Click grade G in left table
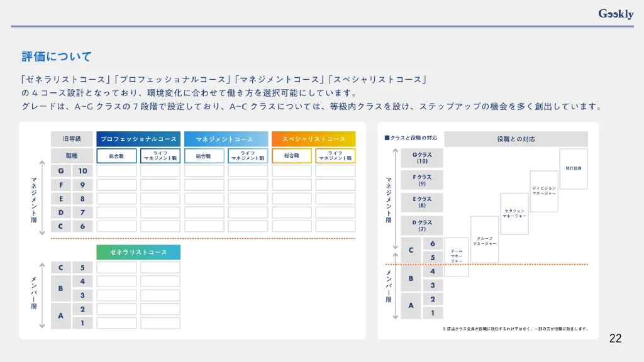The image size is (644, 362). 61,171
